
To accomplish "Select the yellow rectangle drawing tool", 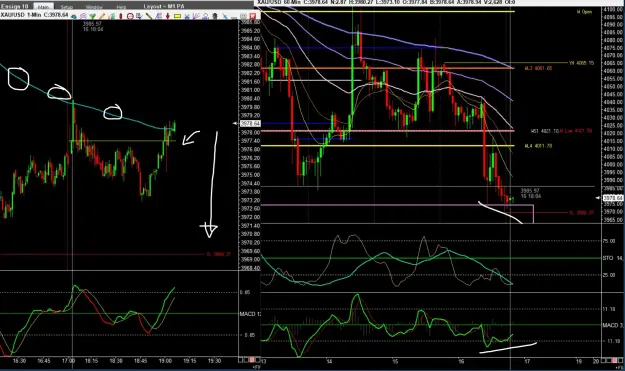I will pos(177,16).
